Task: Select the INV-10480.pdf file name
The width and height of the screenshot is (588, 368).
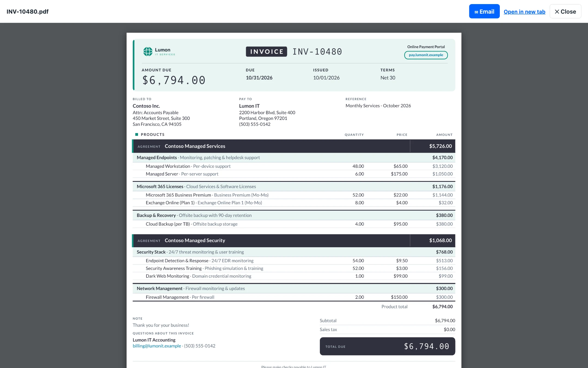Action: pyautogui.click(x=27, y=11)
